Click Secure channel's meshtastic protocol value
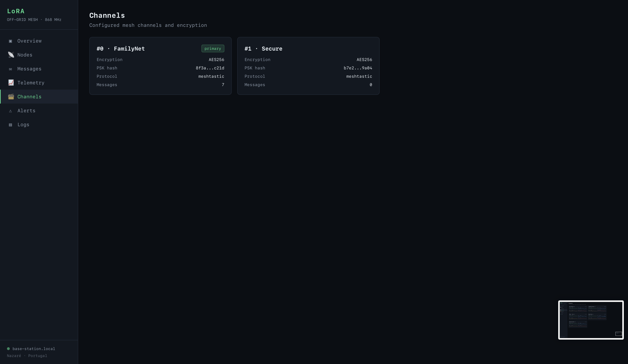 (359, 76)
